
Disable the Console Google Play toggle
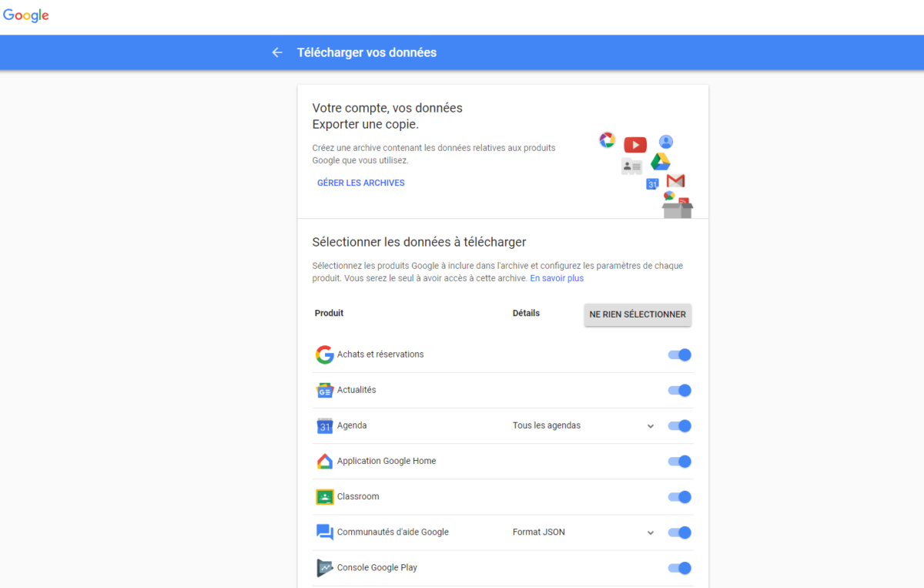tap(679, 568)
